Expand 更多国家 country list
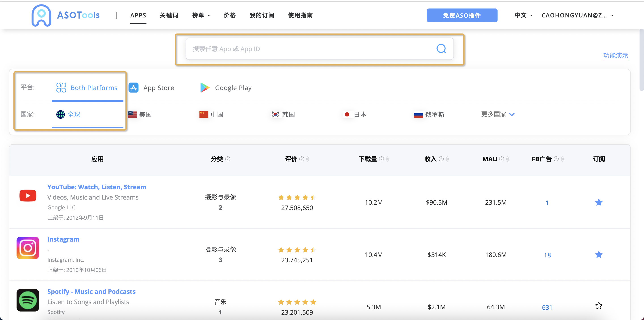Image resolution: width=644 pixels, height=320 pixels. pyautogui.click(x=498, y=114)
